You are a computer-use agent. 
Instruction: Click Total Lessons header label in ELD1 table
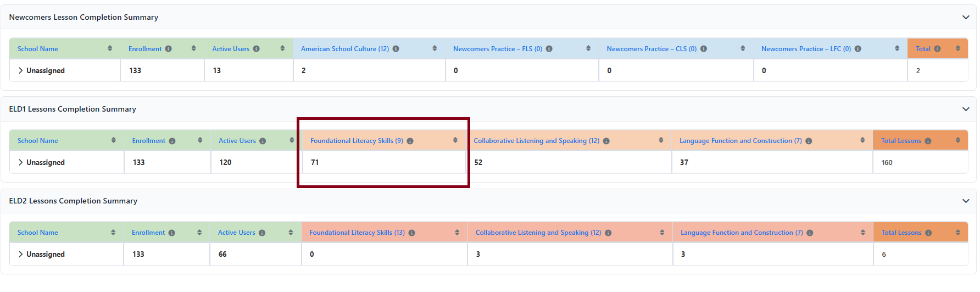click(x=901, y=141)
